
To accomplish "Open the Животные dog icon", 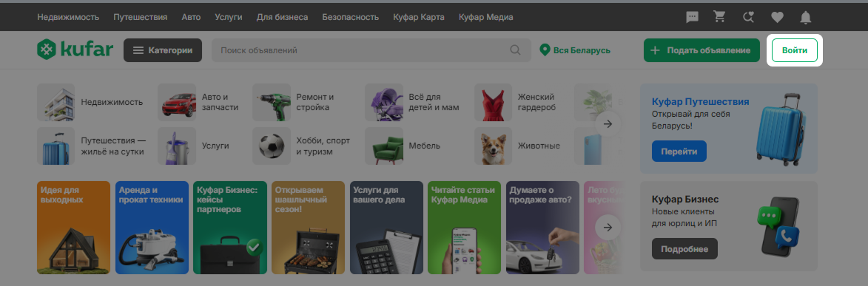I will 494,146.
